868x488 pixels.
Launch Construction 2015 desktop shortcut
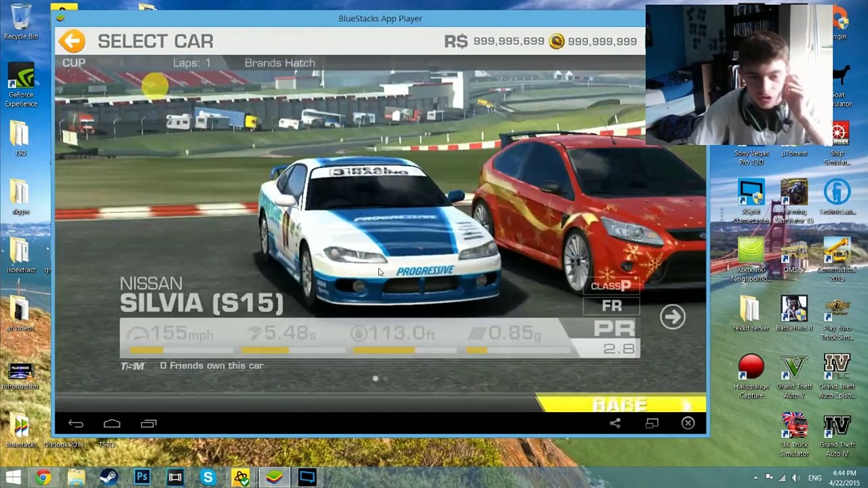[x=837, y=260]
